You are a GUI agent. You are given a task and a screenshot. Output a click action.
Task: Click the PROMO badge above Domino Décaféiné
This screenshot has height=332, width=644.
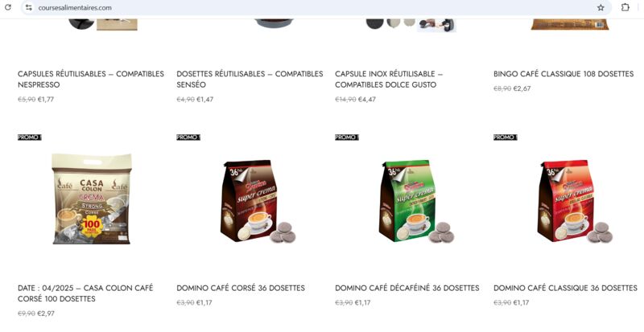click(x=347, y=137)
